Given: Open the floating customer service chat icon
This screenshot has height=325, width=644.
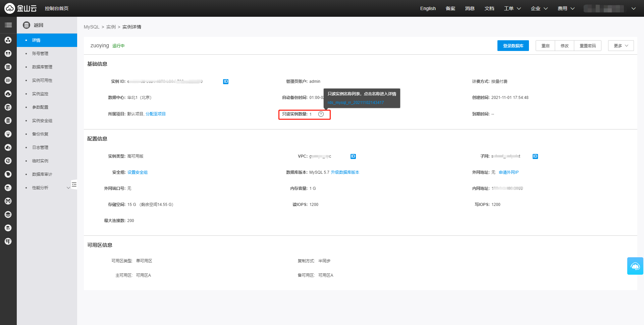Looking at the screenshot, I should click(635, 266).
